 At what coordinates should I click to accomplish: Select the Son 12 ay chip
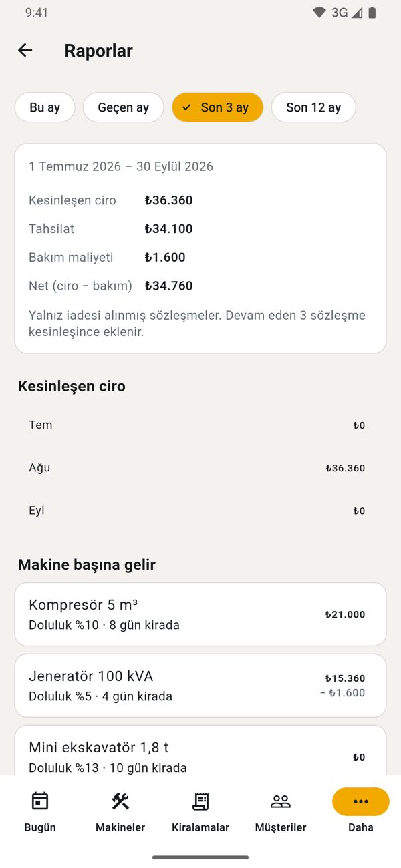tap(313, 107)
